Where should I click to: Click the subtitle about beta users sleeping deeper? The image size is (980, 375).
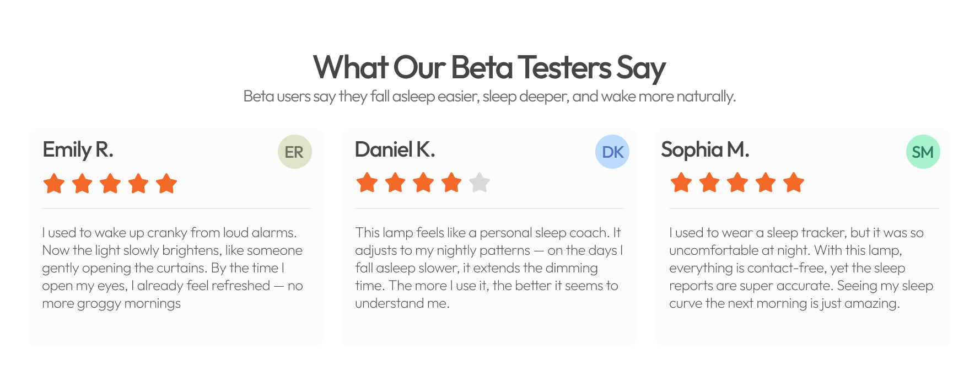(489, 97)
